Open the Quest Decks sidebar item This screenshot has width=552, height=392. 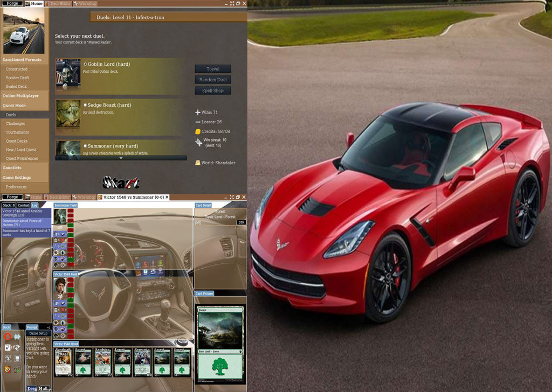(17, 141)
